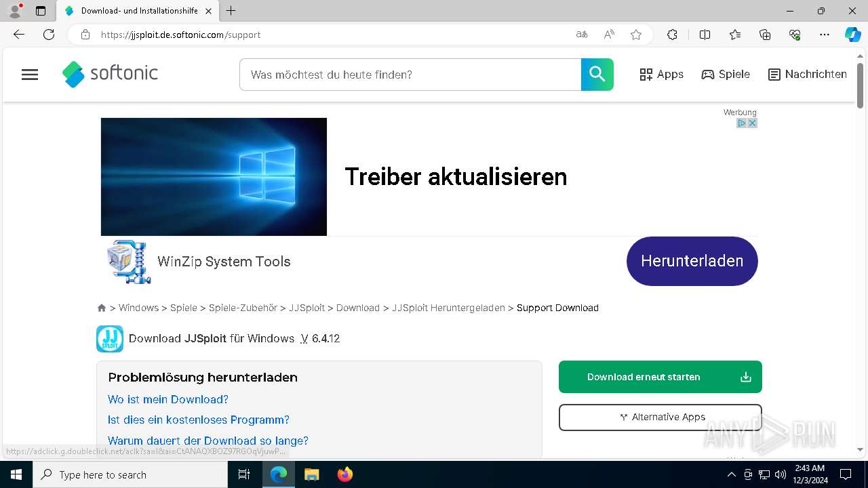Open the Favorites list icon

(735, 35)
